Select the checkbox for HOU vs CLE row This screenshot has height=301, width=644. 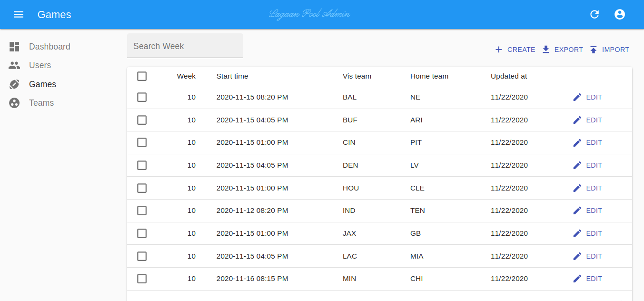coord(142,188)
